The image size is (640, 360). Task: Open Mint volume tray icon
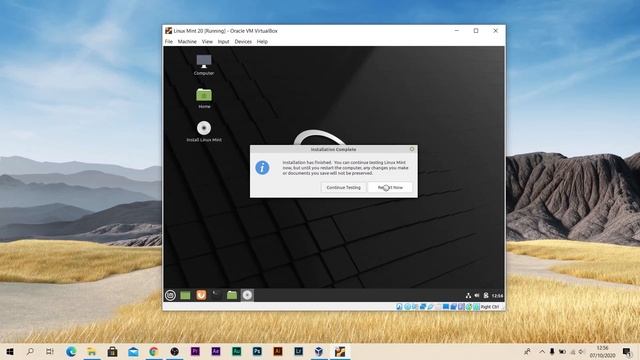click(x=477, y=296)
